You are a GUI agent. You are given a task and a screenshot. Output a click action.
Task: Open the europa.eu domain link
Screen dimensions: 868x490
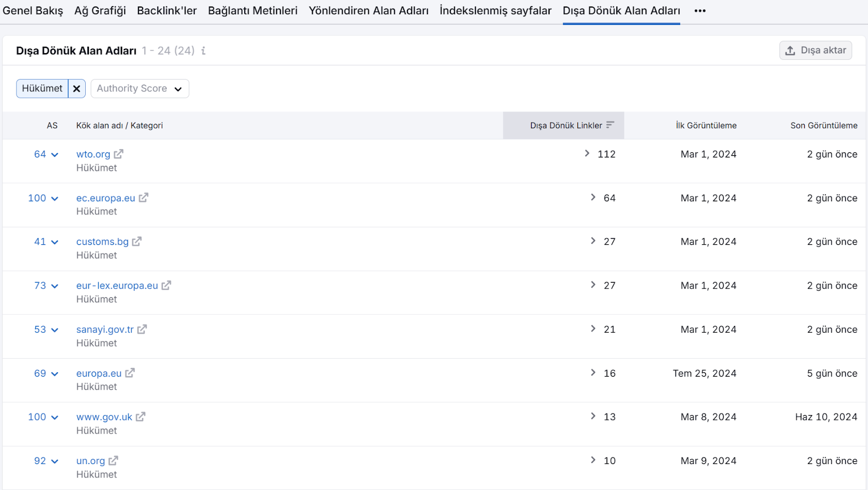coord(99,373)
